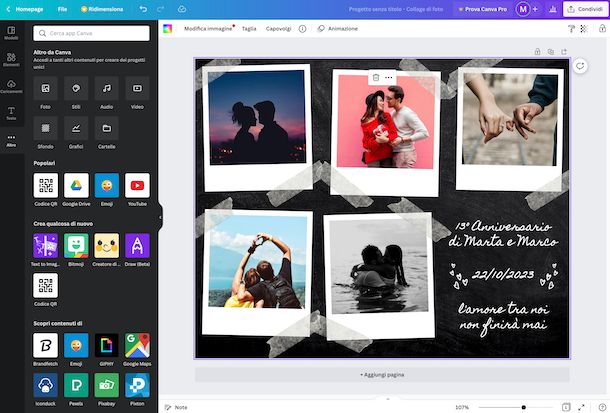Viewport: 610px width, 413px height.
Task: Expand the pages drawer above Note bar
Action: click(x=387, y=399)
